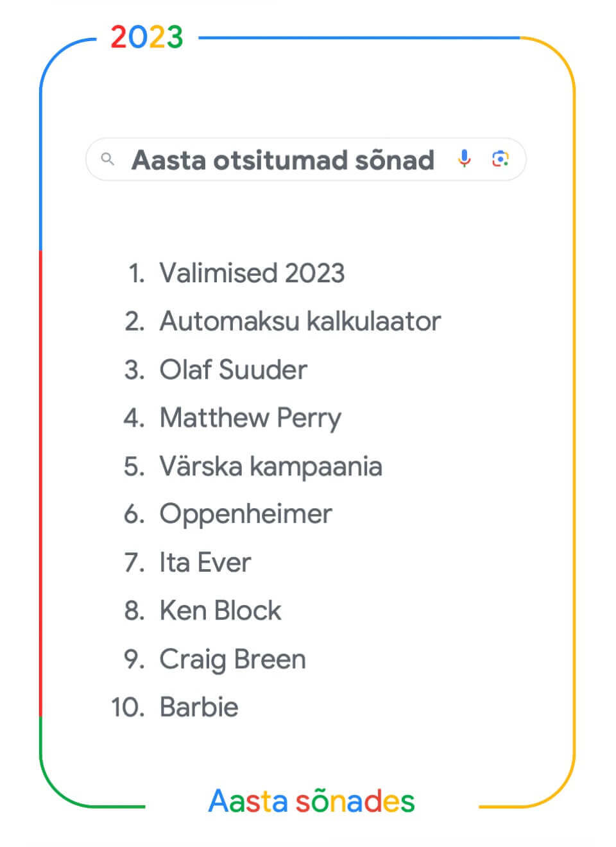The image size is (616, 847).
Task: Select 'Ita Ever' in the ranking
Action: (x=205, y=562)
